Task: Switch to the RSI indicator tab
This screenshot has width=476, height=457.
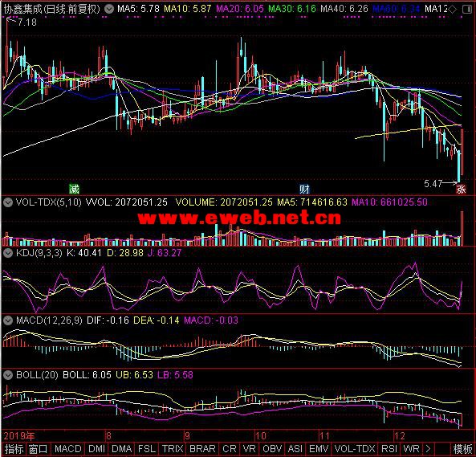Action: pyautogui.click(x=389, y=449)
